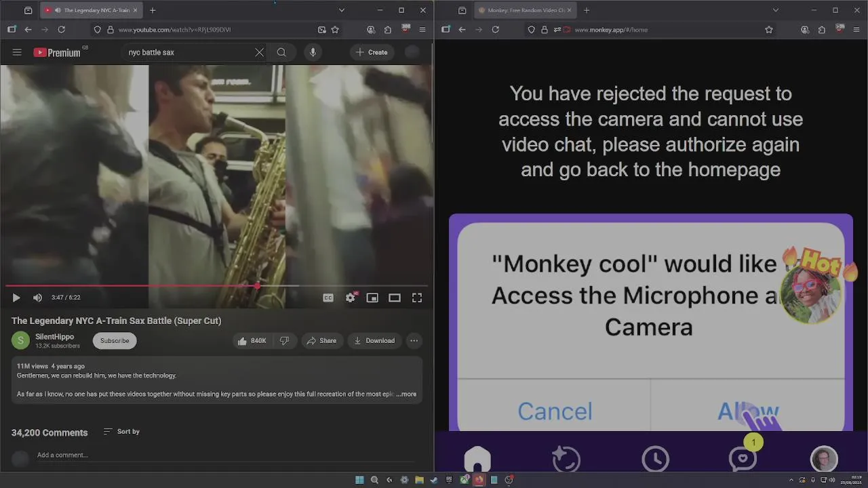Open the comments Sort by menu
The height and width of the screenshot is (488, 868).
(121, 432)
